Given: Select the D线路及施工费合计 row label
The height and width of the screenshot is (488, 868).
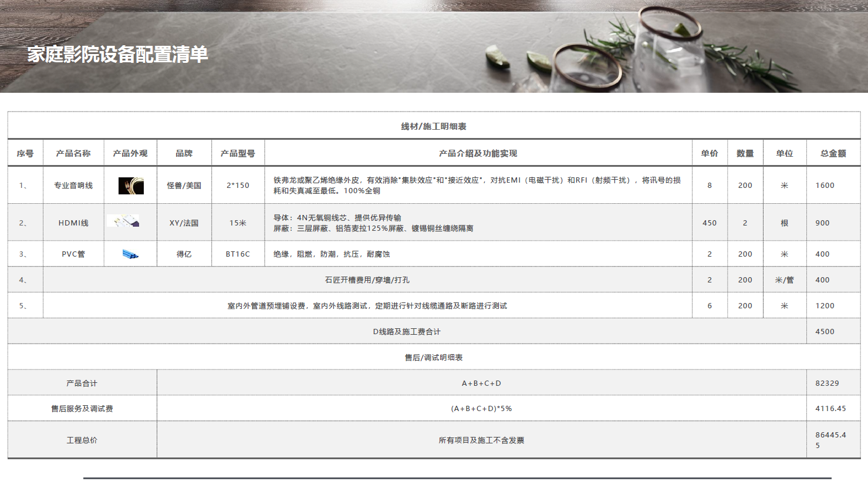Looking at the screenshot, I should coord(407,332).
